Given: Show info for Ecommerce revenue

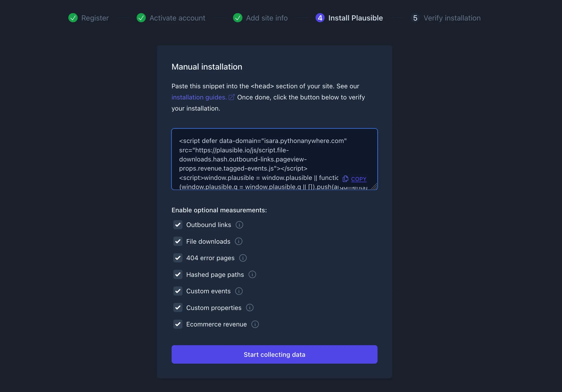Looking at the screenshot, I should (255, 324).
